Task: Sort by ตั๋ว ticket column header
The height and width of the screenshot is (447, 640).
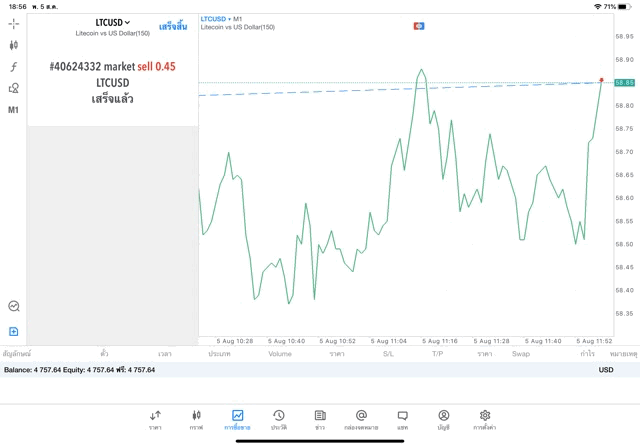Action: 104,354
